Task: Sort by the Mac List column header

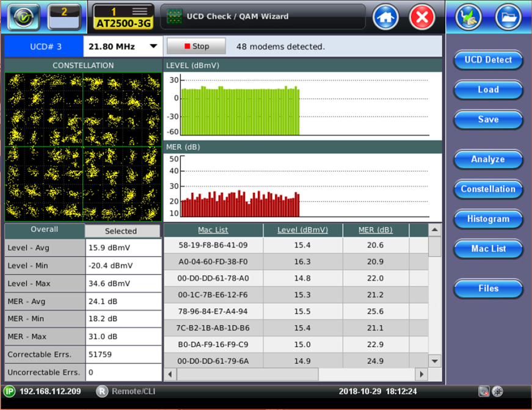Action: pos(213,230)
